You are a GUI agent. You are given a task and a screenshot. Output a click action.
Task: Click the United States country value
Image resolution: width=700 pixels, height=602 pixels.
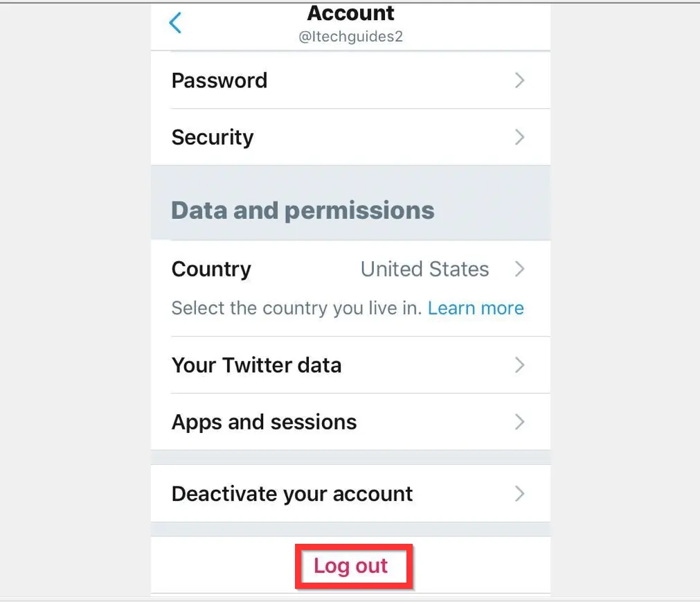click(424, 269)
